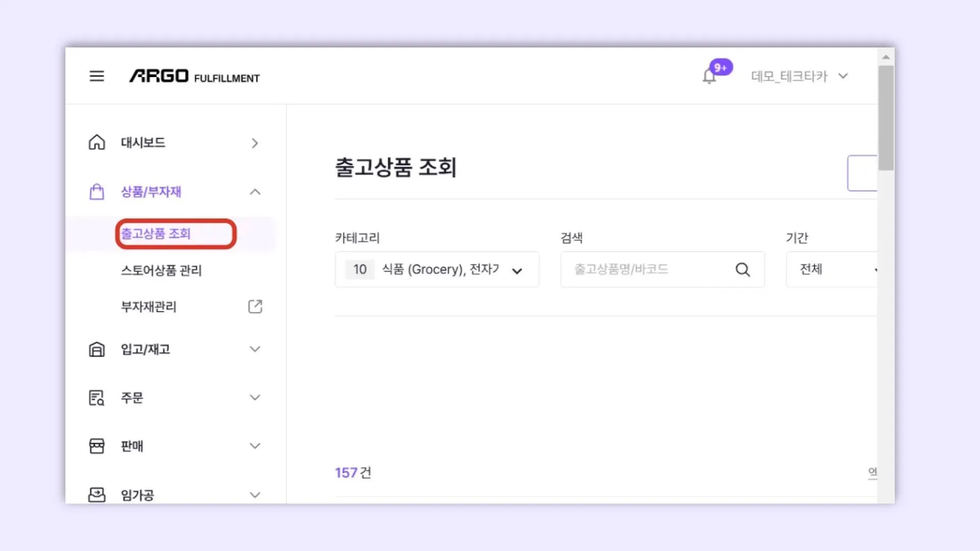
Task: Expand the 입고/재고 menu chevron
Action: pyautogui.click(x=255, y=349)
